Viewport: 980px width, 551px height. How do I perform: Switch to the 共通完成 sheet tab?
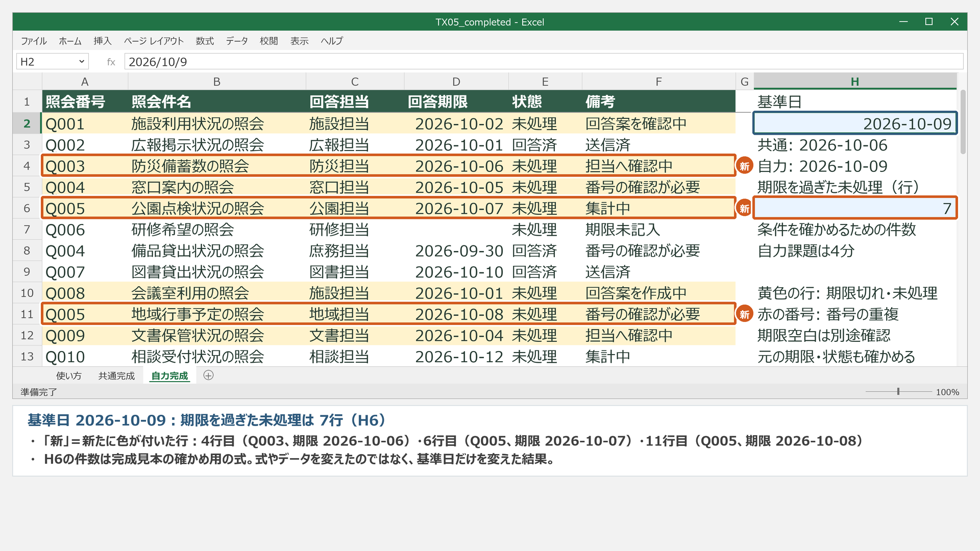(116, 375)
